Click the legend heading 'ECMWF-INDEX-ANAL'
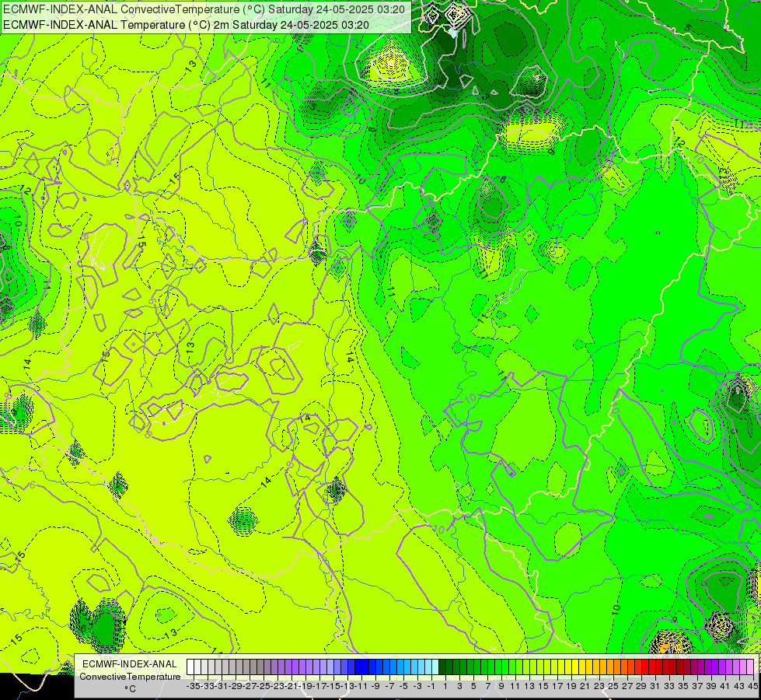Viewport: 761px width, 700px height. tap(130, 664)
